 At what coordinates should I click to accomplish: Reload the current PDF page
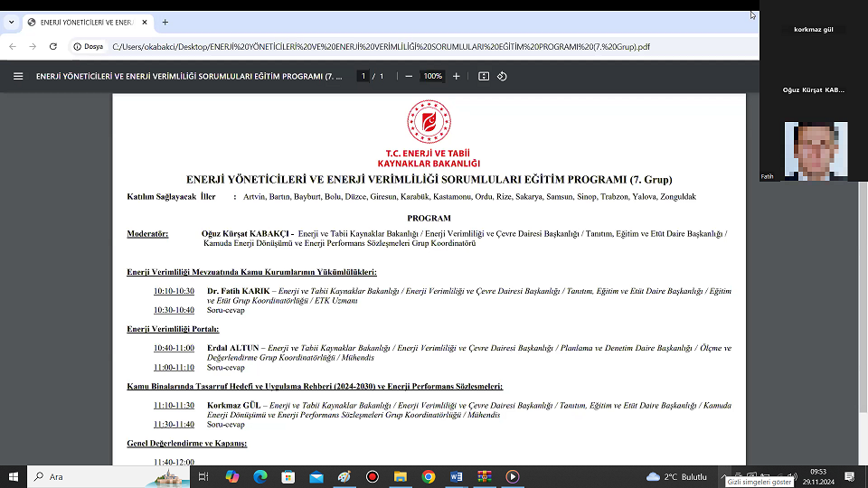[x=53, y=46]
